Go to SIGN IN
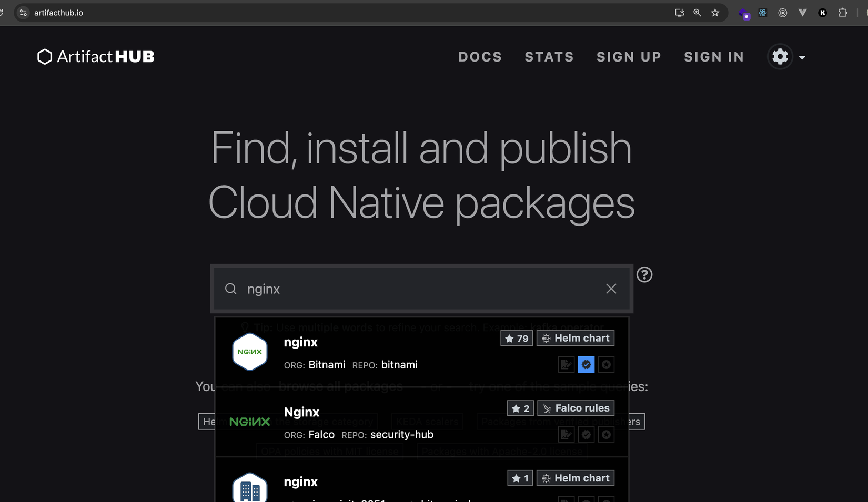The image size is (868, 502). click(x=714, y=57)
